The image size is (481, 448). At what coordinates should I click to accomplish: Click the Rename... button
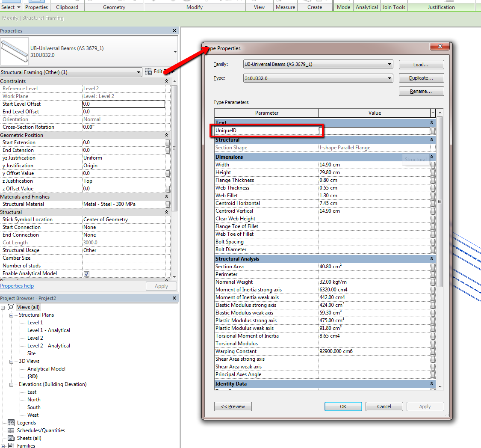421,91
